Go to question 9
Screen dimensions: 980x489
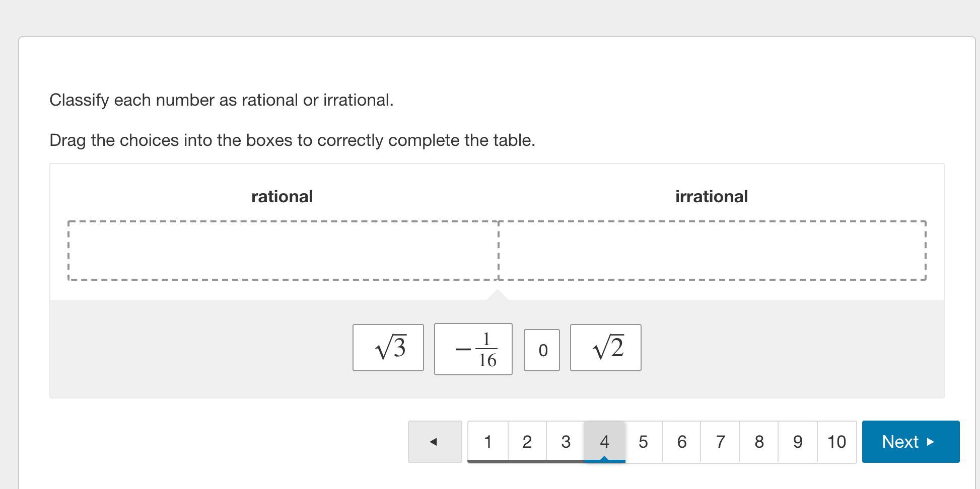798,442
